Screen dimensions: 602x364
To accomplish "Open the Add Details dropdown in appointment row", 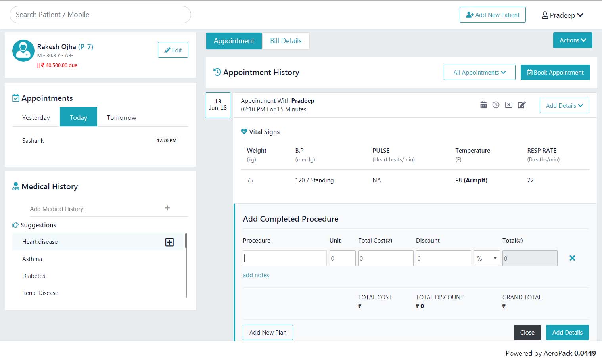I will pyautogui.click(x=564, y=105).
